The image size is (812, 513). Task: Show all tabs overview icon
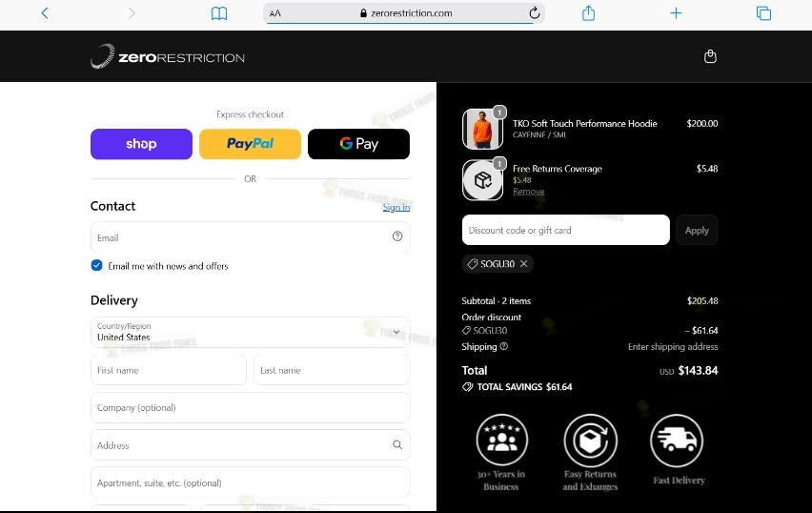tap(763, 13)
